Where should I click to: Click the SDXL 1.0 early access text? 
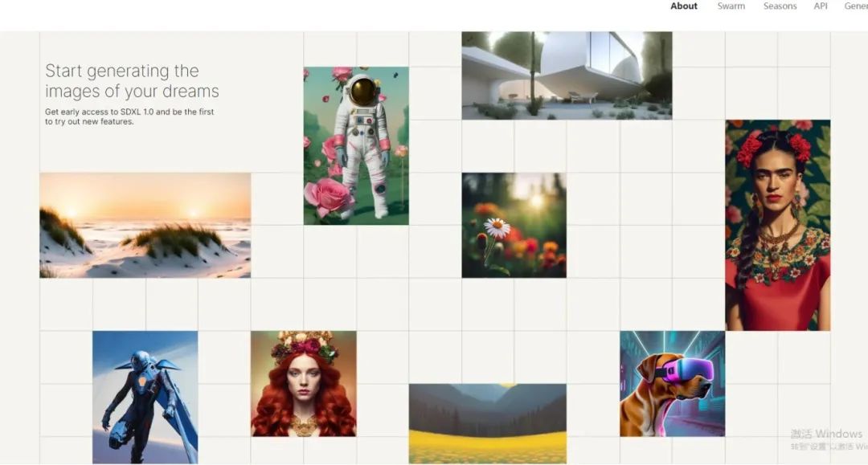point(129,116)
